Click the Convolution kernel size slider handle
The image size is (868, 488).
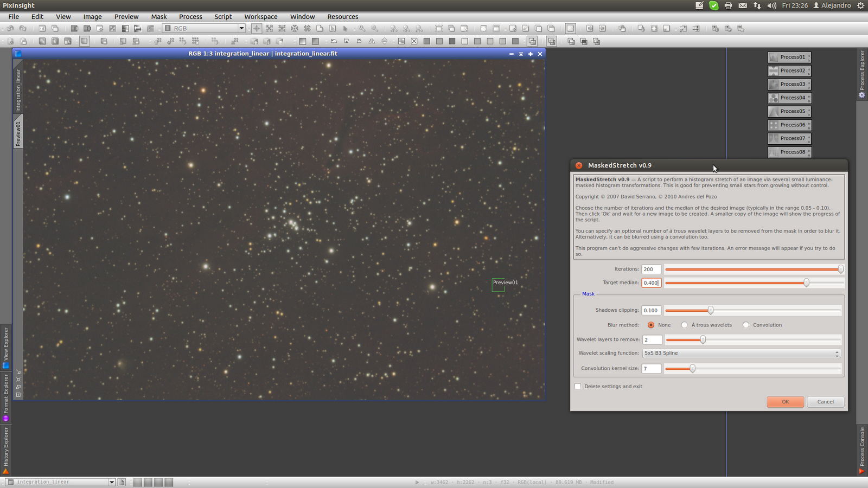tap(693, 368)
